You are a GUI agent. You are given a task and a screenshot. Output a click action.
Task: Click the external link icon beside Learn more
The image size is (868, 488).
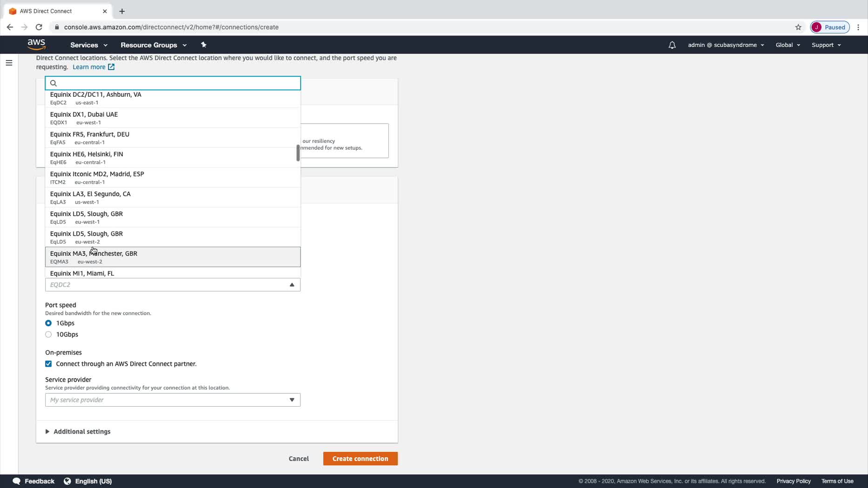pyautogui.click(x=111, y=67)
